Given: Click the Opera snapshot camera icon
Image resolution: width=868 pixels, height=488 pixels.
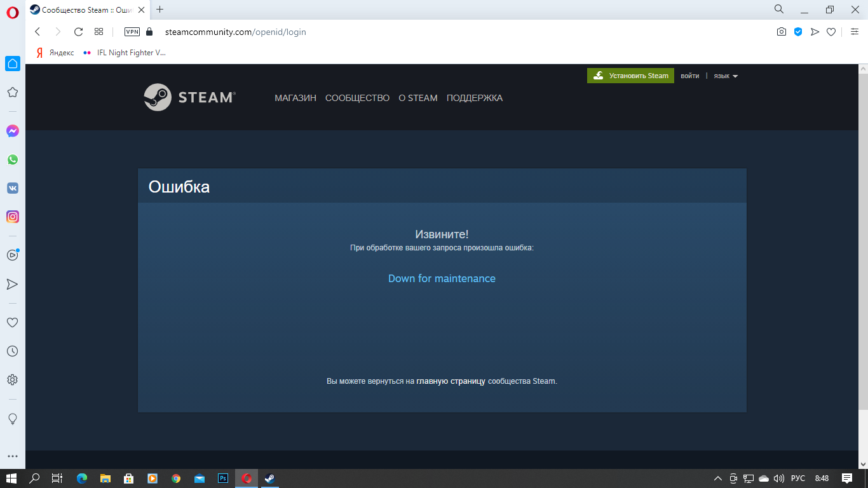Looking at the screenshot, I should (x=782, y=32).
